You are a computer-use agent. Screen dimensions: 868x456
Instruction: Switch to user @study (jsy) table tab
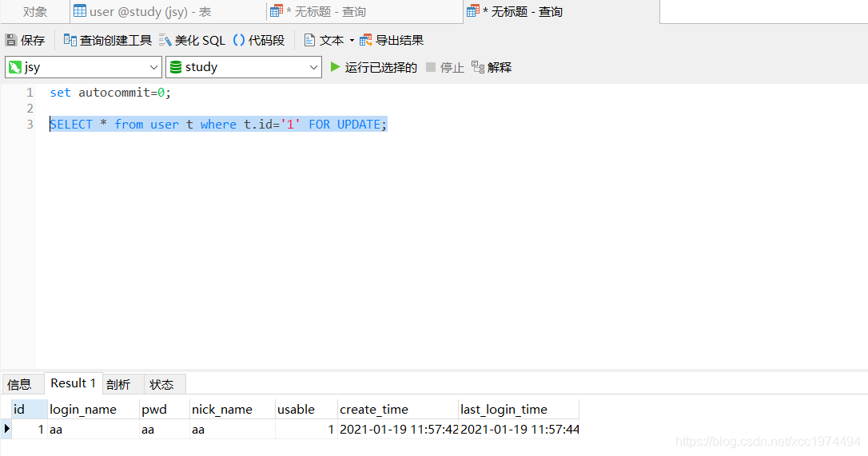click(168, 12)
